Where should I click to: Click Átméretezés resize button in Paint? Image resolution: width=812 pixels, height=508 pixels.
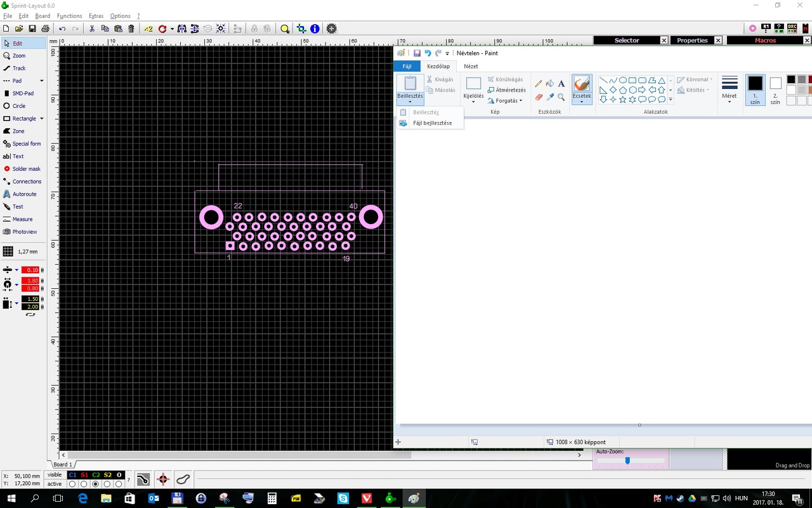click(x=506, y=90)
